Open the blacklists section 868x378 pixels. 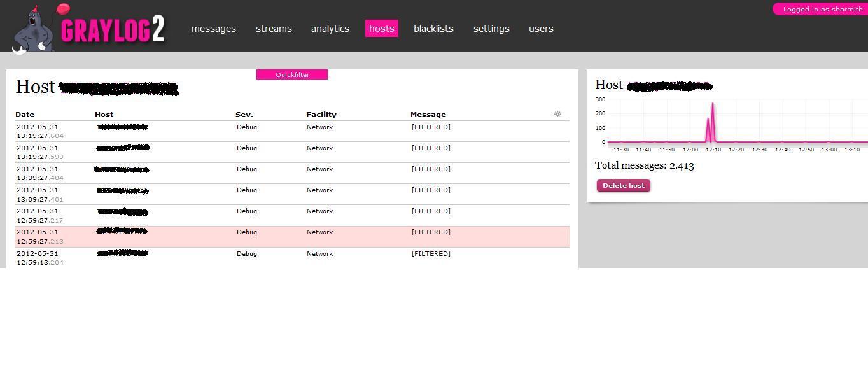433,29
